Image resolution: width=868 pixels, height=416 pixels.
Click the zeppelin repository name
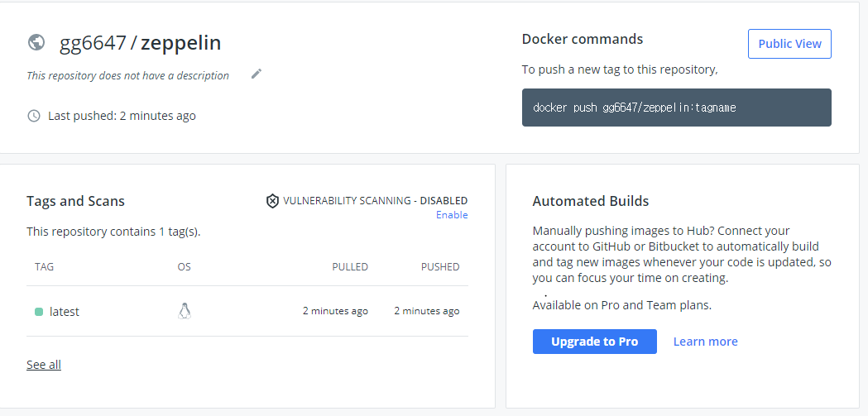[181, 43]
